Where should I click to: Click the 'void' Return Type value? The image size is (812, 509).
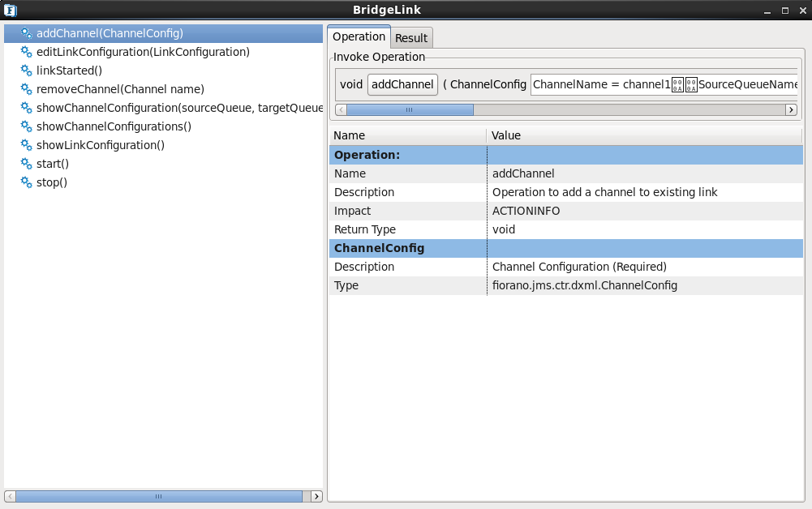coord(504,229)
